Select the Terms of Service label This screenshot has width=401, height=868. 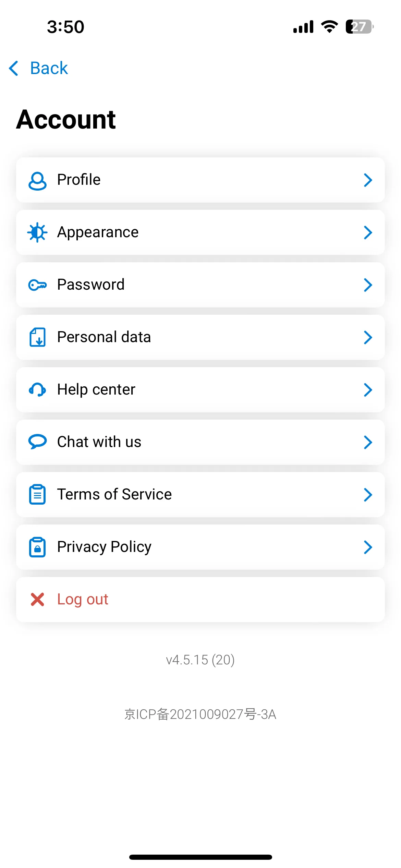tap(114, 494)
